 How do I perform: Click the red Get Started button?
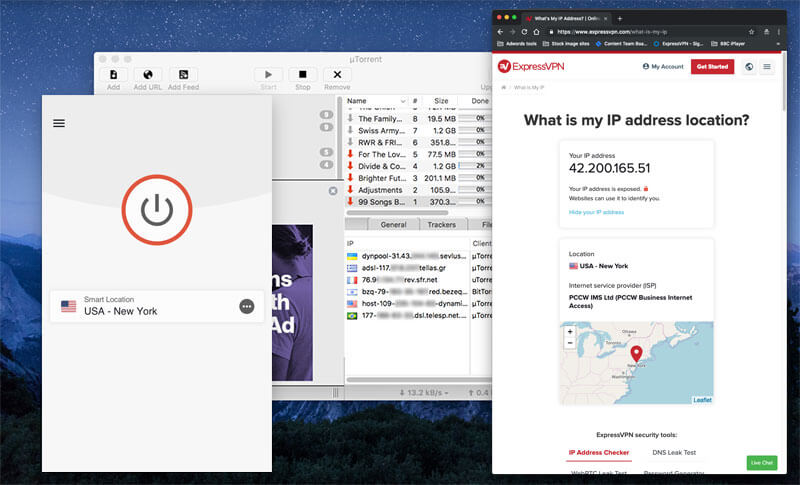(712, 66)
